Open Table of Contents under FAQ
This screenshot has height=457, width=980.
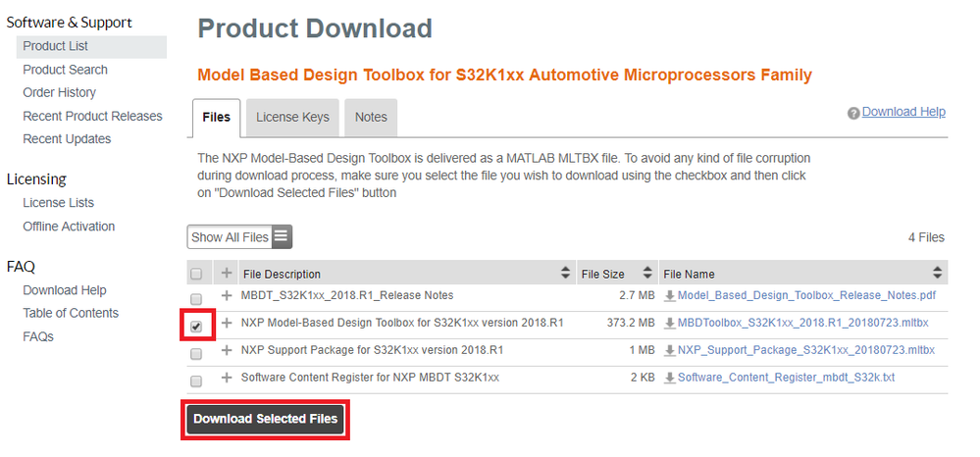click(71, 313)
